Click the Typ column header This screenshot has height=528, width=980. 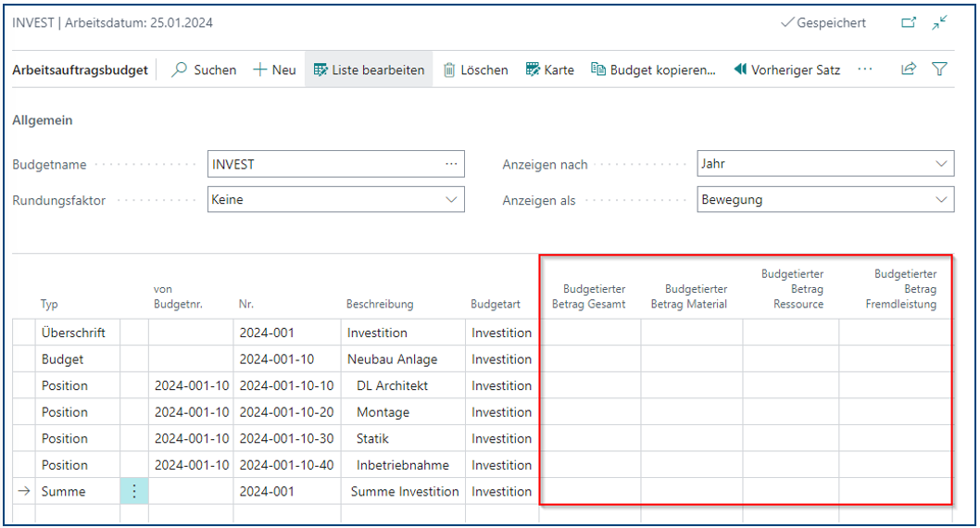pyautogui.click(x=49, y=305)
